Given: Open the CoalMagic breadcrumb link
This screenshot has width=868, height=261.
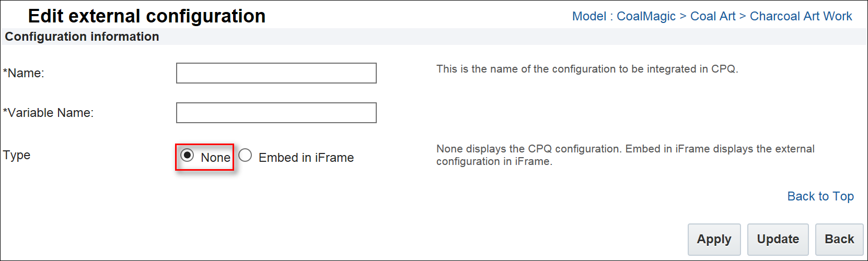Looking at the screenshot, I should point(646,16).
